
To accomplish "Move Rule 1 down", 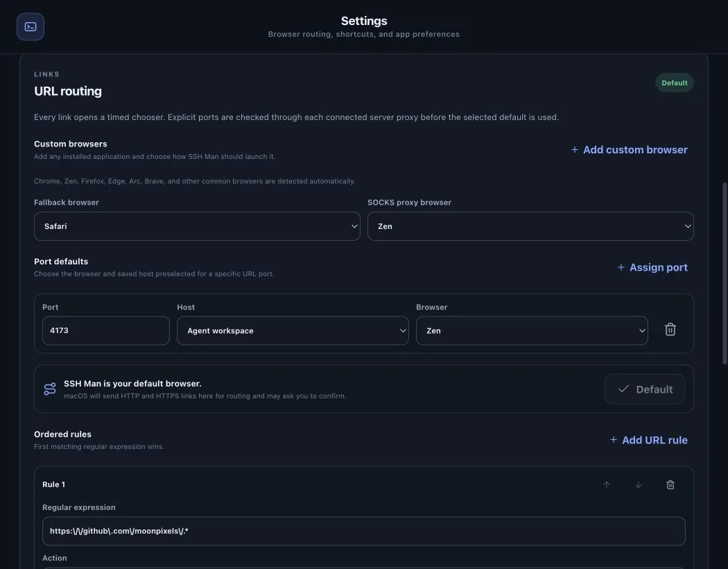I will coord(639,484).
